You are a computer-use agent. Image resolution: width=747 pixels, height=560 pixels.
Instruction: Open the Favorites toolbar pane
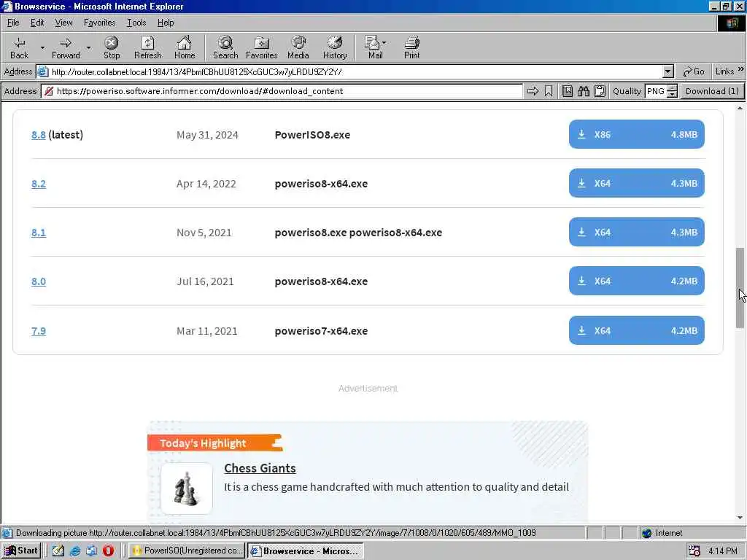point(262,47)
